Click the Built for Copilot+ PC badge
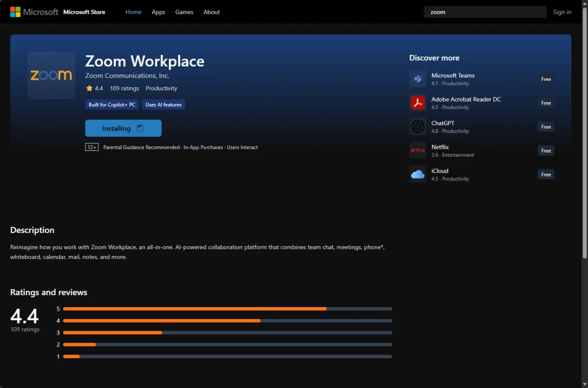This screenshot has height=388, width=588. 111,104
